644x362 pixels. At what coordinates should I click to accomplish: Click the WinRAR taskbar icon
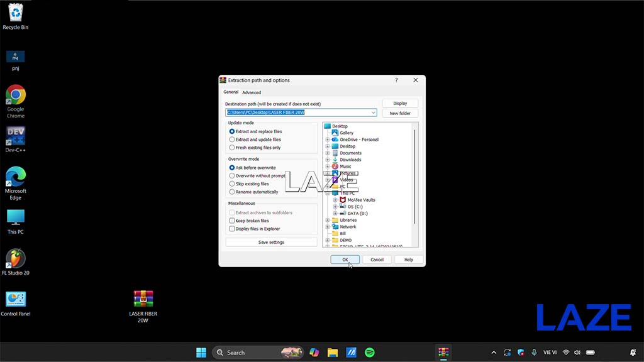tap(443, 353)
